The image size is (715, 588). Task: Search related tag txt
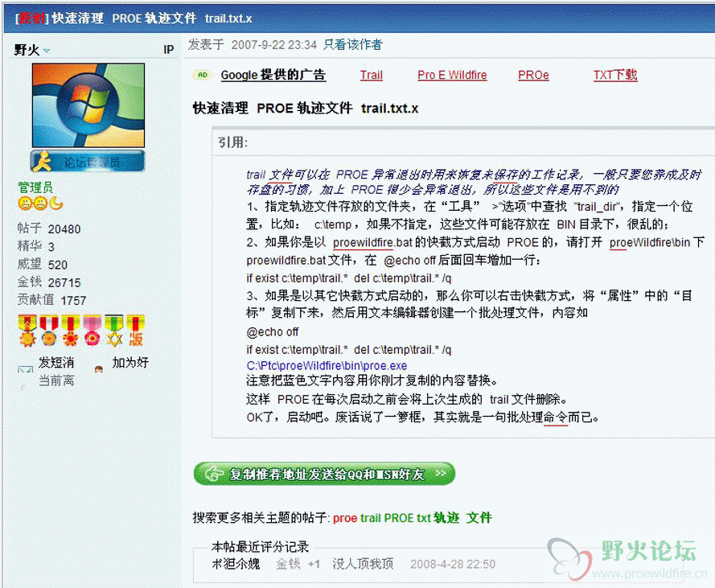coord(424,518)
